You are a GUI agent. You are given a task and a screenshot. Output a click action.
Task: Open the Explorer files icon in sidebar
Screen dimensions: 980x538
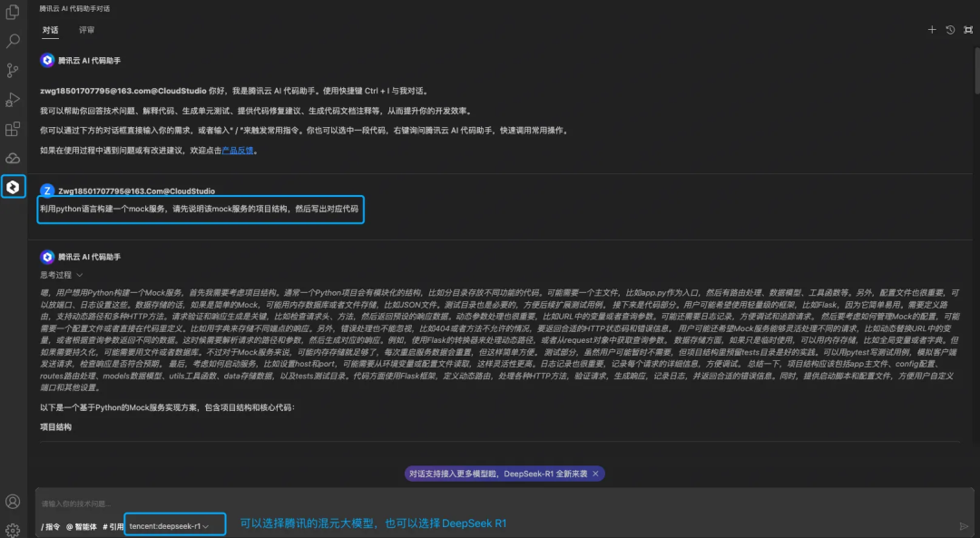tap(13, 12)
